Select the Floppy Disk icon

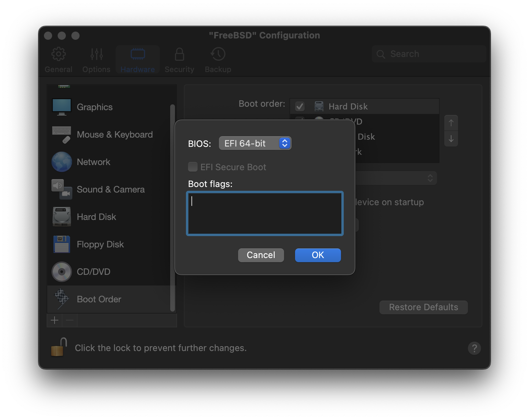tap(62, 244)
